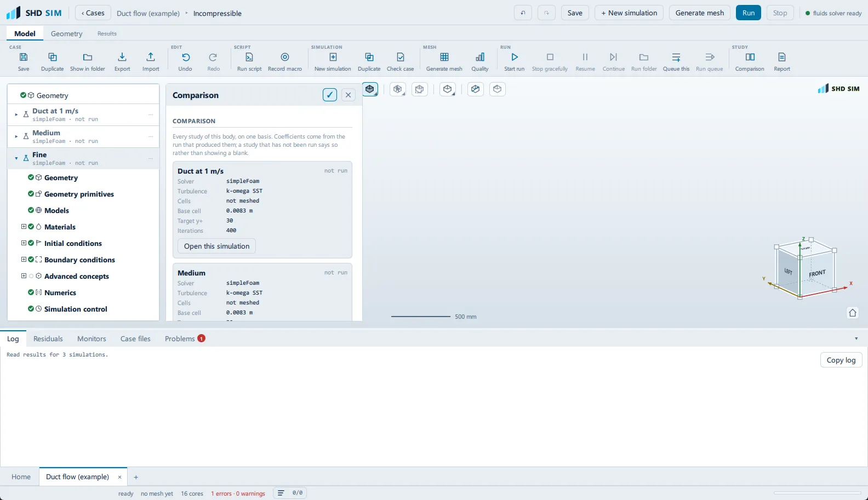
Task: Open the Report tool
Action: click(782, 61)
